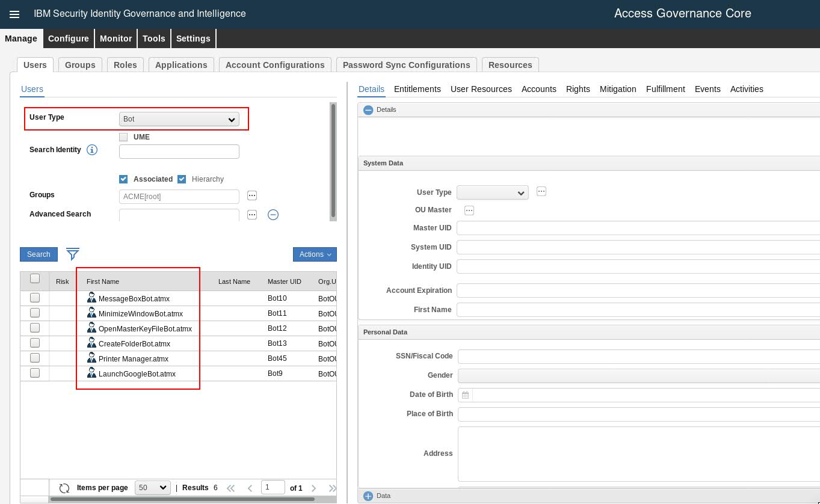The height and width of the screenshot is (504, 820).
Task: Open the Resources tab
Action: click(510, 65)
